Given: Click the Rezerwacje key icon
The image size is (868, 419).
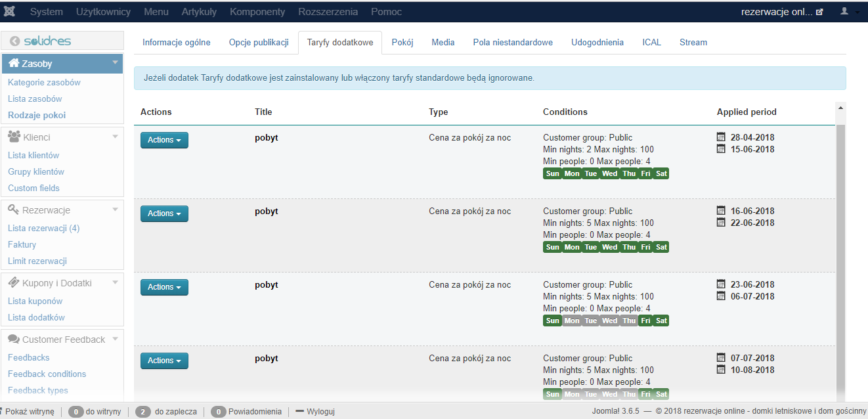Looking at the screenshot, I should (x=14, y=209).
